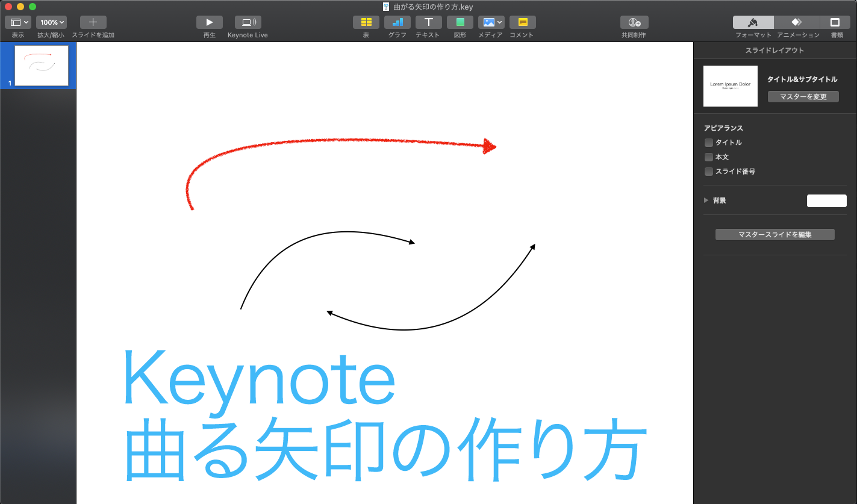Click the スライドレイアウト panel header
Viewport: 857px width, 504px height.
click(774, 51)
